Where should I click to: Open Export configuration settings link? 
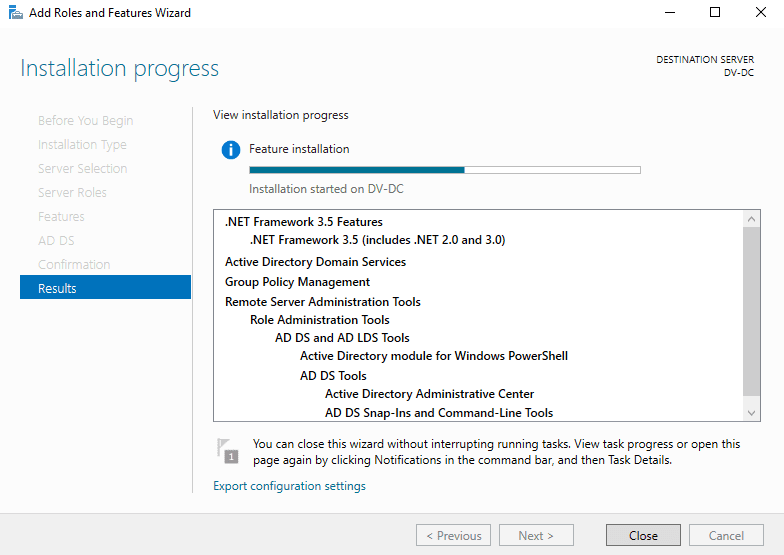click(289, 486)
